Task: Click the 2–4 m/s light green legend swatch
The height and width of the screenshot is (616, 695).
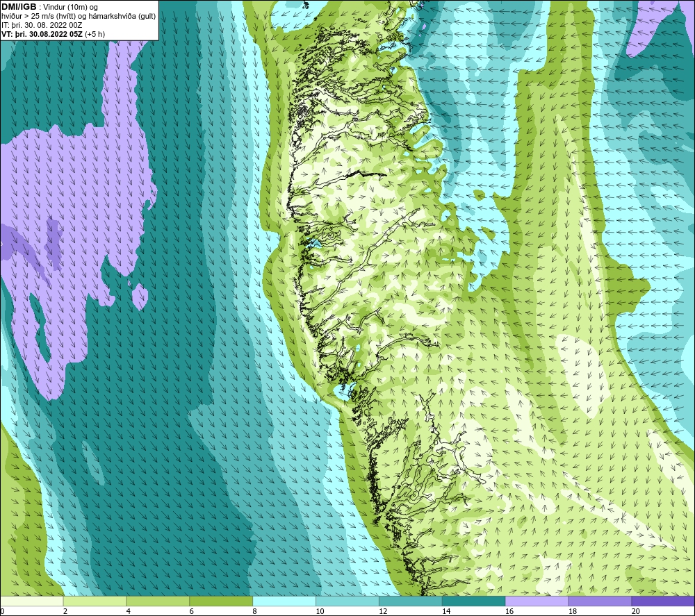Action: (95, 601)
